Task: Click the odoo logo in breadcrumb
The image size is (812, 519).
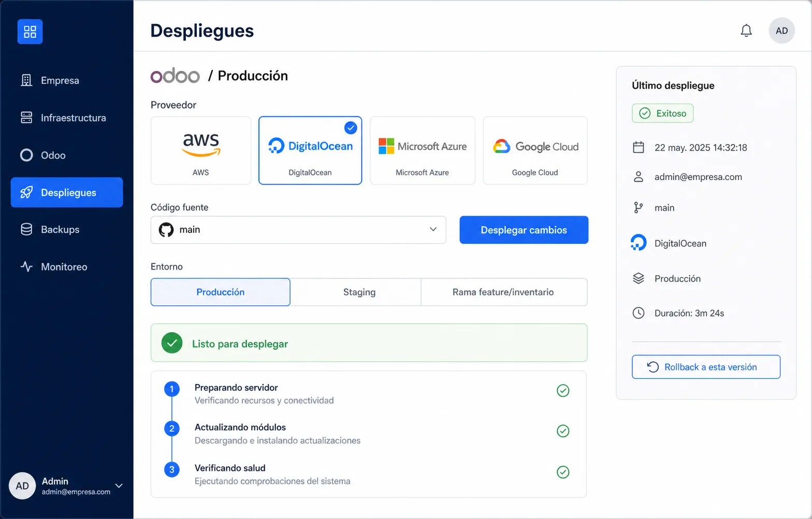Action: (175, 76)
